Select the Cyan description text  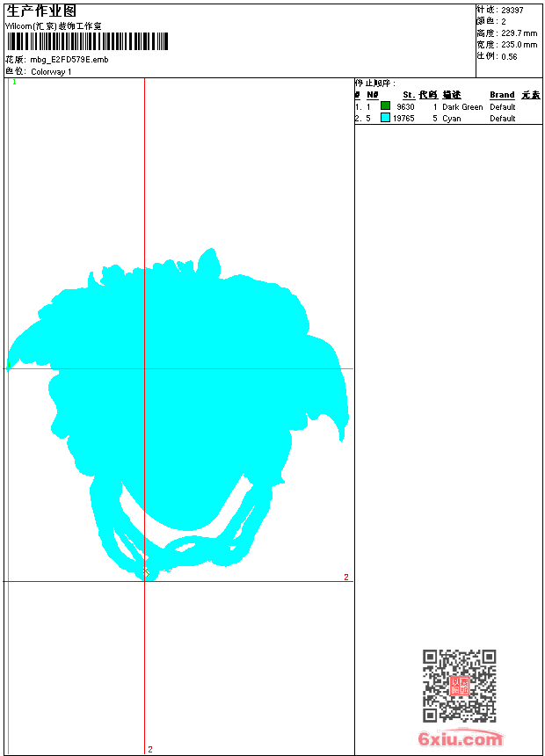point(452,119)
